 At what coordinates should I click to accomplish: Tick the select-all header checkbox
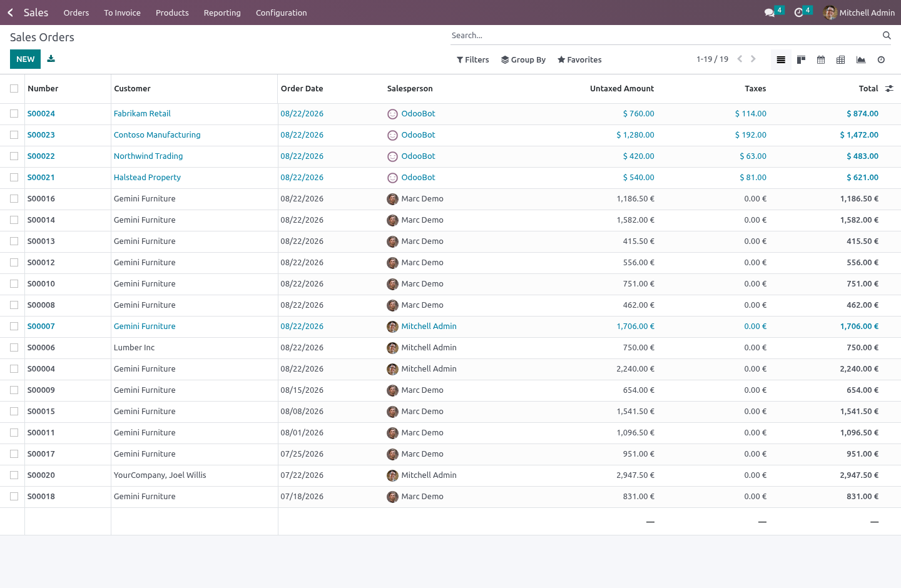[x=14, y=89]
